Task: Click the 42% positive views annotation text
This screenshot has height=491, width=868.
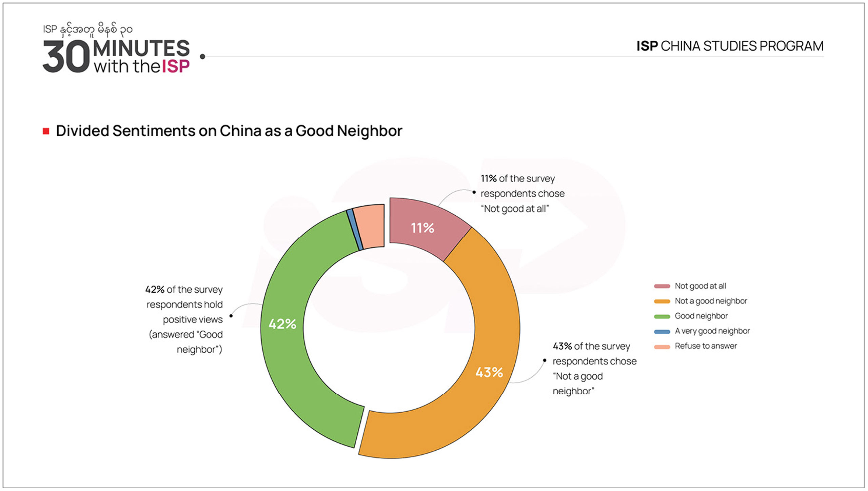Action: (185, 319)
